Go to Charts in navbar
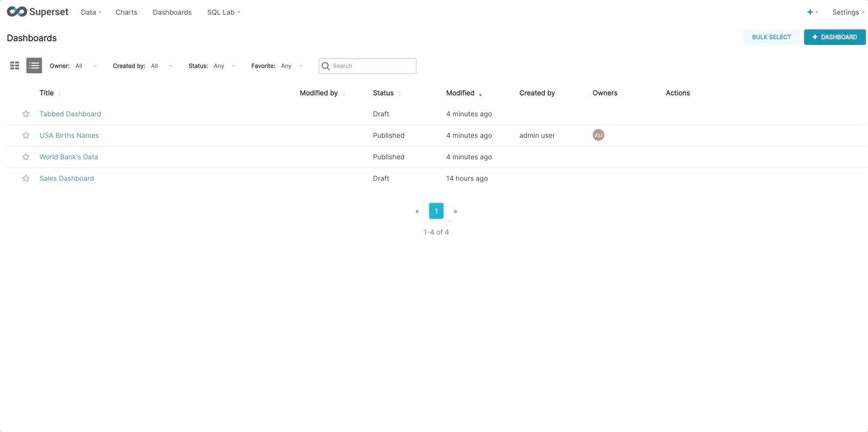The width and height of the screenshot is (868, 432). [126, 12]
